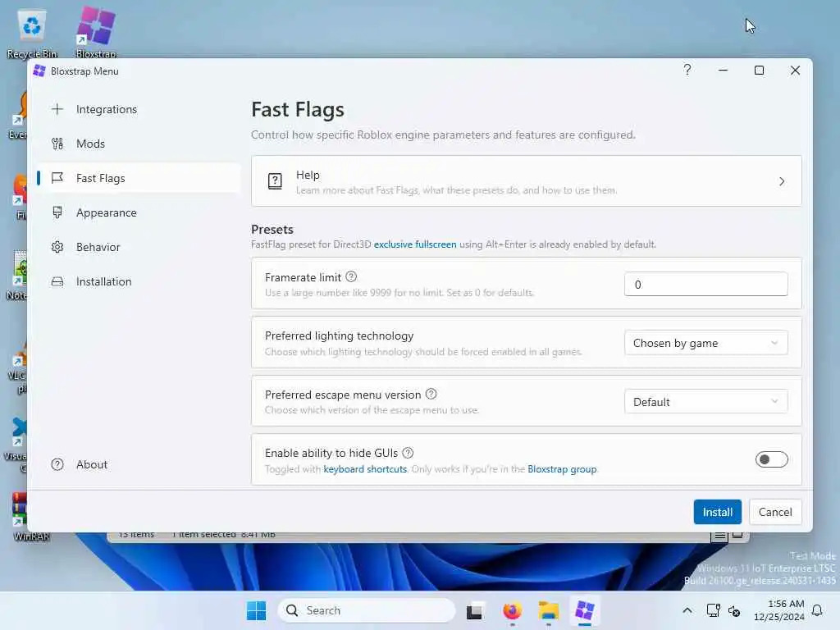Click the Cancel button
This screenshot has width=840, height=630.
point(775,512)
